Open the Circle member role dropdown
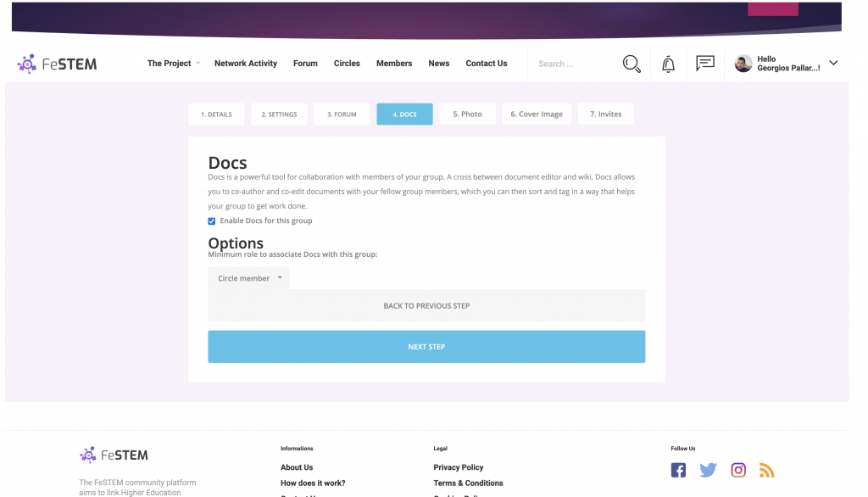The image size is (868, 497). point(248,278)
